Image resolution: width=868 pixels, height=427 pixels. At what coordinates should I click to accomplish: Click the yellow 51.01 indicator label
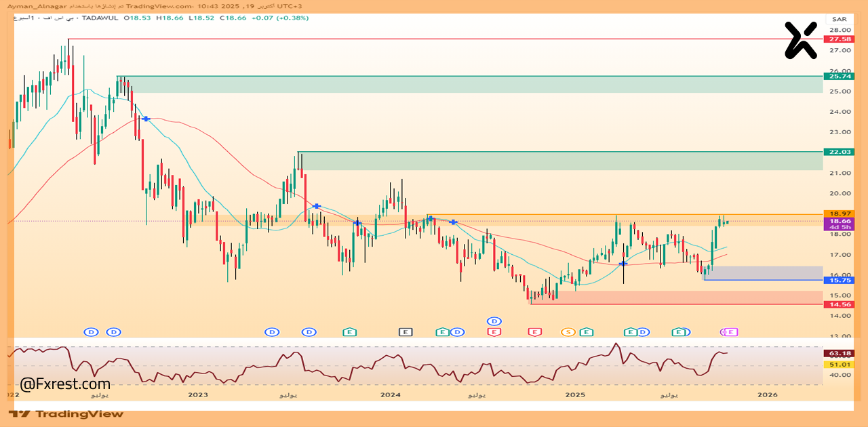click(837, 364)
